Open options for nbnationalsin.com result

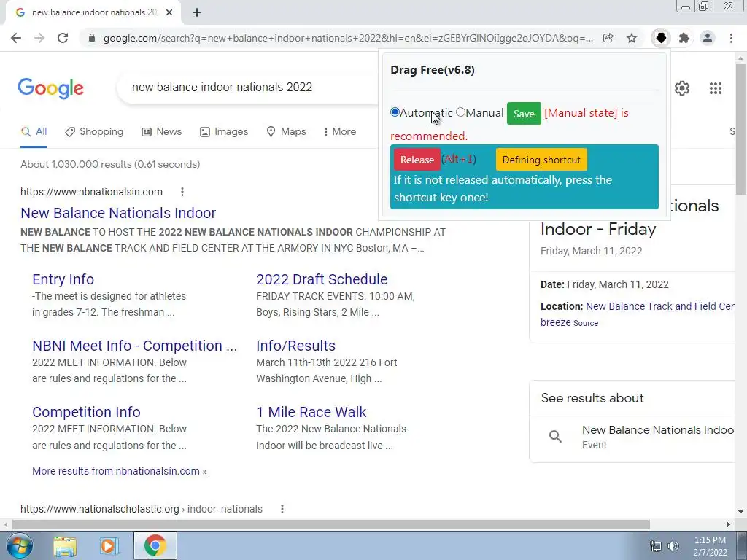click(x=182, y=192)
